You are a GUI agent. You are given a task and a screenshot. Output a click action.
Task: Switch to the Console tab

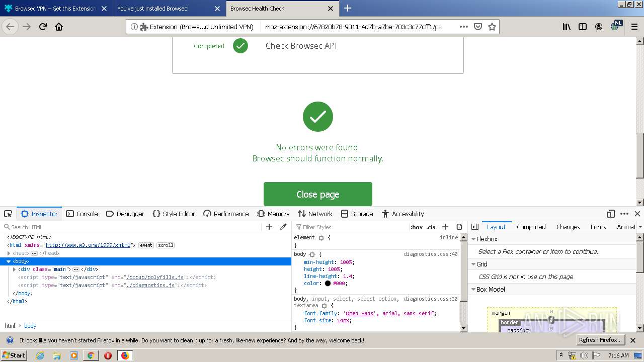pyautogui.click(x=82, y=214)
